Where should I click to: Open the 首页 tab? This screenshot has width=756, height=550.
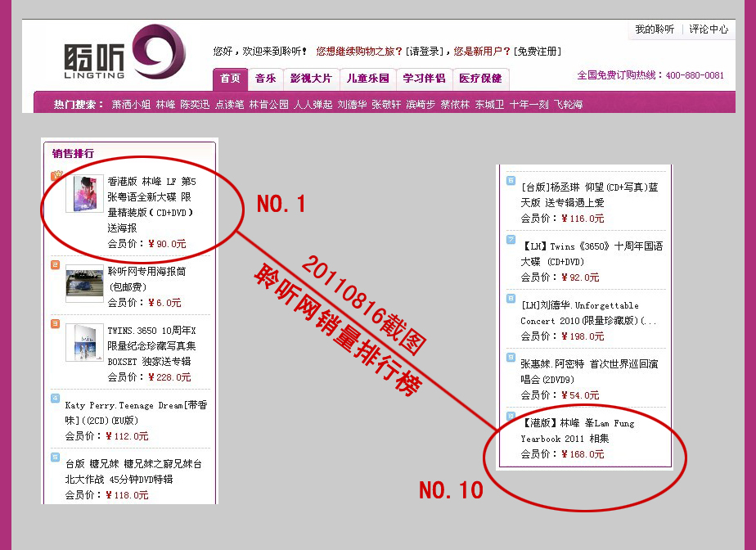(x=231, y=79)
